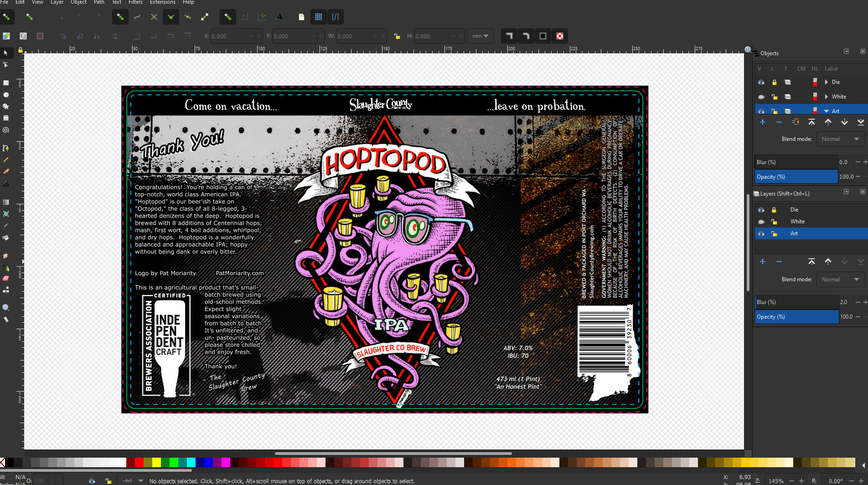Open the Edit menu

click(x=20, y=2)
